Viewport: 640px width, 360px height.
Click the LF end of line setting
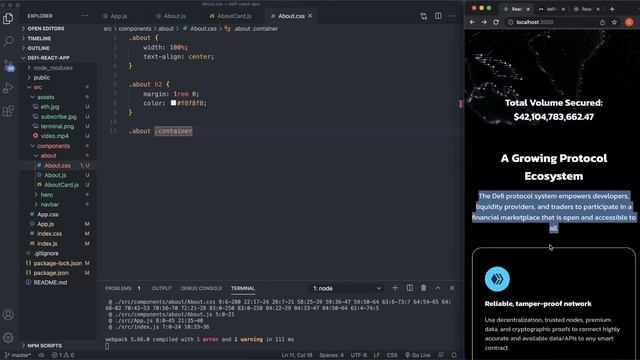point(376,355)
